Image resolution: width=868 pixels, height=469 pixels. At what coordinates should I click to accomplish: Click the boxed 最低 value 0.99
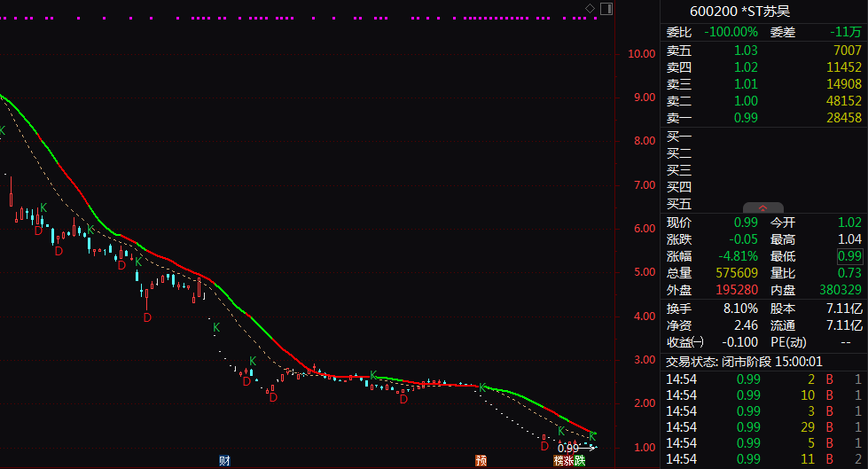(x=849, y=256)
